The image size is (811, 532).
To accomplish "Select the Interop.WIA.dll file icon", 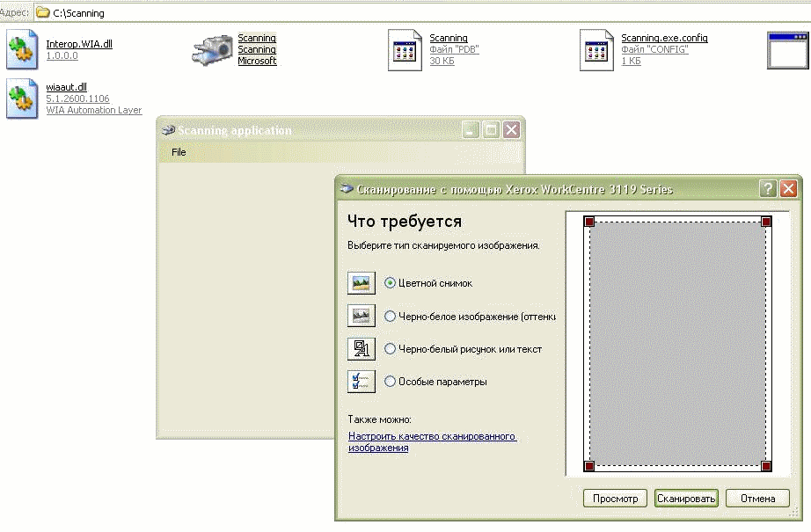I will 22,49.
